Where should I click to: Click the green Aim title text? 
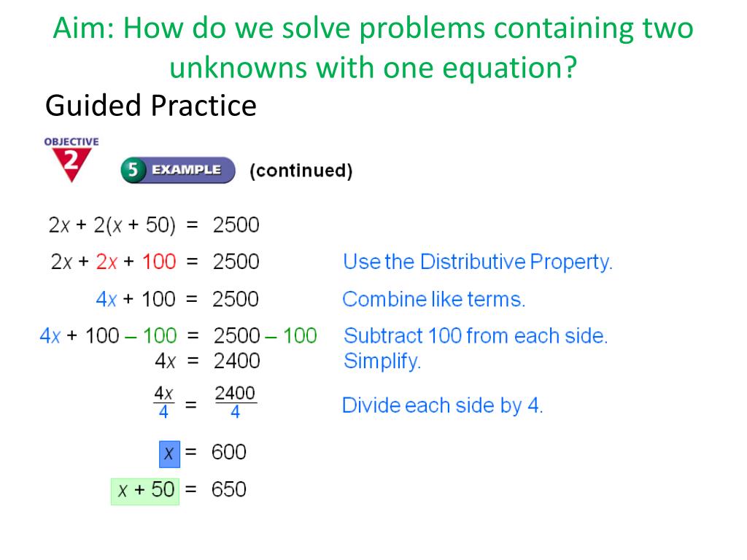coord(373,47)
